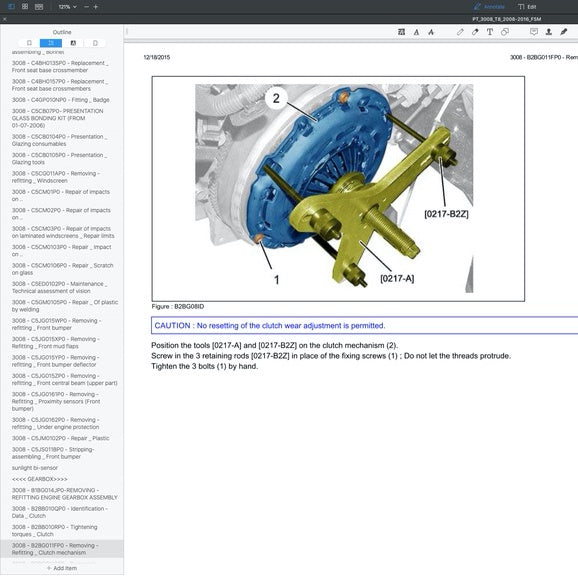
Task: Choose the pen drawing tool
Action: pyautogui.click(x=460, y=32)
